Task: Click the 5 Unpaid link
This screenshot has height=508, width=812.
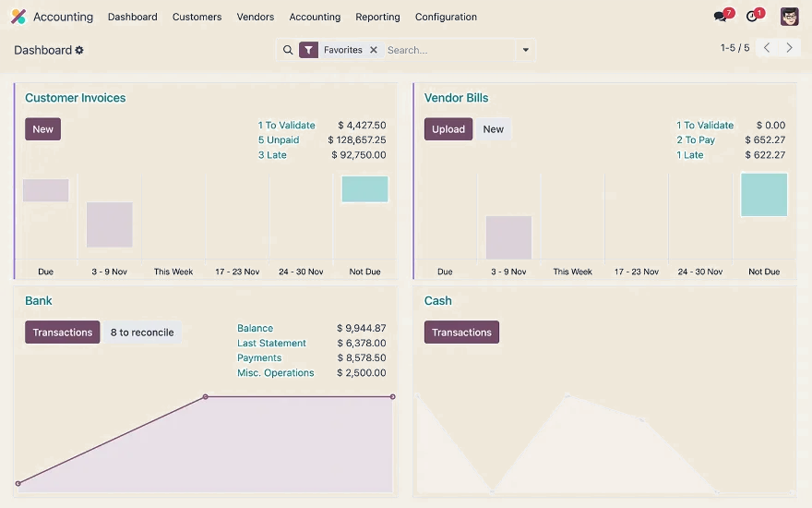Action: (x=279, y=140)
